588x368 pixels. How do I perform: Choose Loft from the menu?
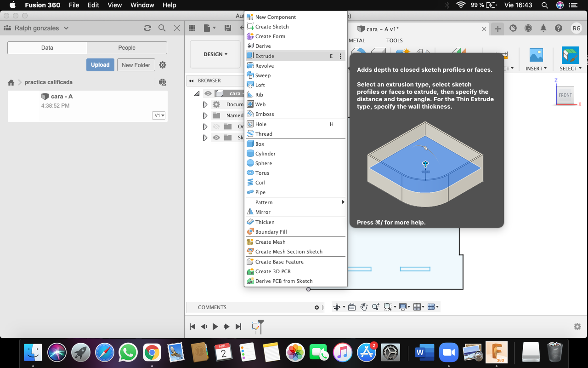(295, 85)
